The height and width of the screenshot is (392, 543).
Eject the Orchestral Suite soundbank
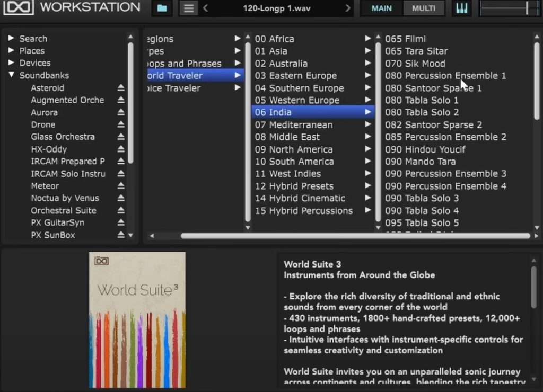tap(121, 211)
